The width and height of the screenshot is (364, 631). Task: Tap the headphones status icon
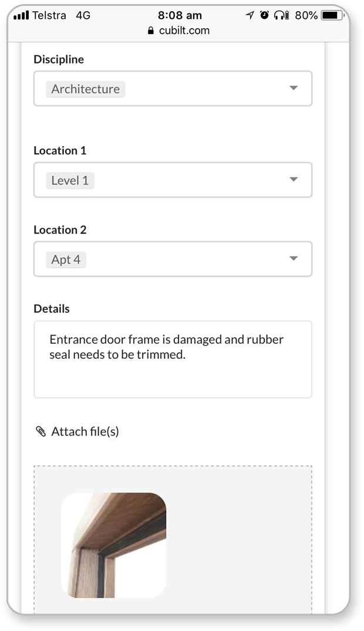pyautogui.click(x=282, y=15)
